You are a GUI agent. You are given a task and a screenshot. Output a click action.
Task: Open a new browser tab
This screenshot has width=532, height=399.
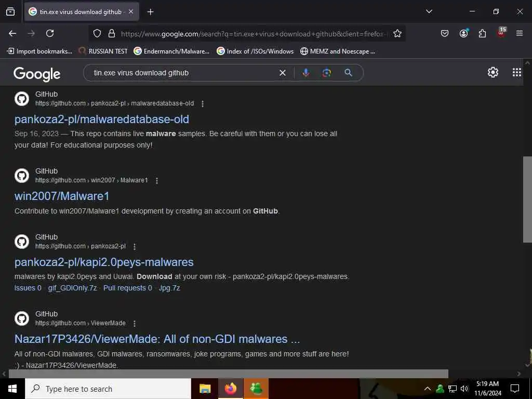click(150, 12)
